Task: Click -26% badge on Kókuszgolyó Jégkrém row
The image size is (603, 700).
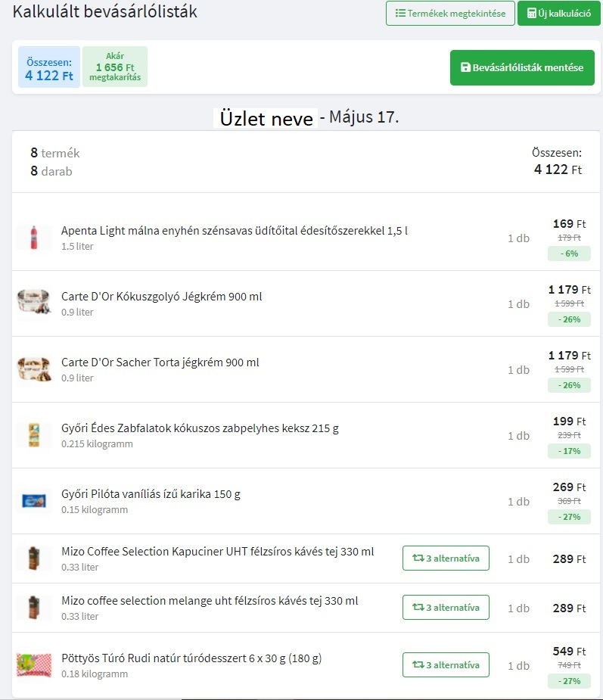Action: click(x=570, y=319)
